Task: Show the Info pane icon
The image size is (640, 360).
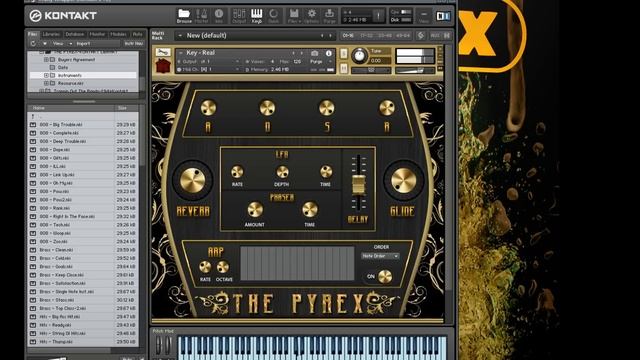Action: [x=219, y=16]
